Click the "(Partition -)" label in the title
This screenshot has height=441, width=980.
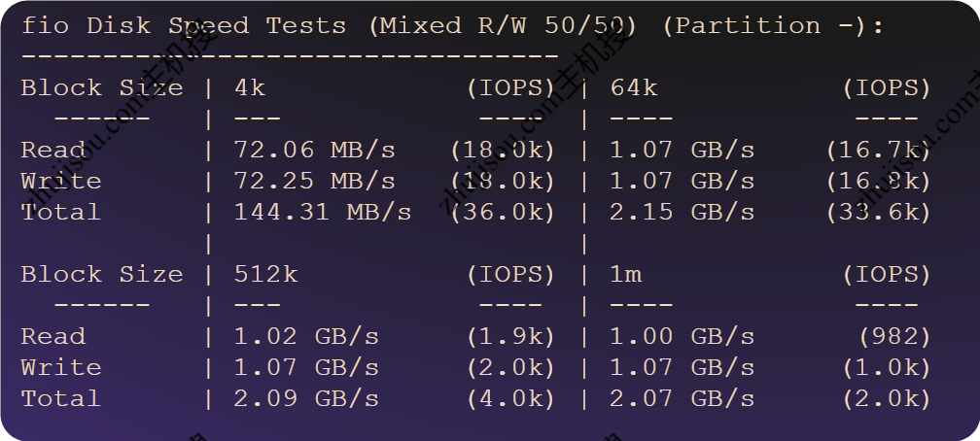pos(772,26)
